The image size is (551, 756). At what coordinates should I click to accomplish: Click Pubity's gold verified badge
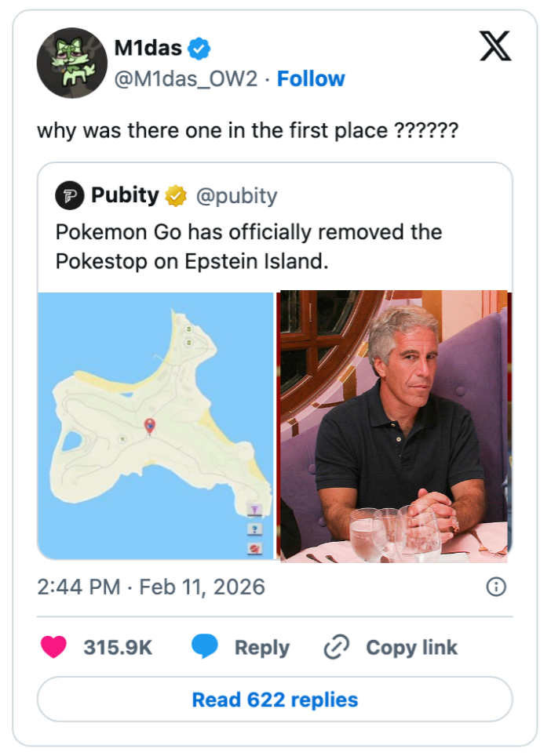[x=176, y=195]
